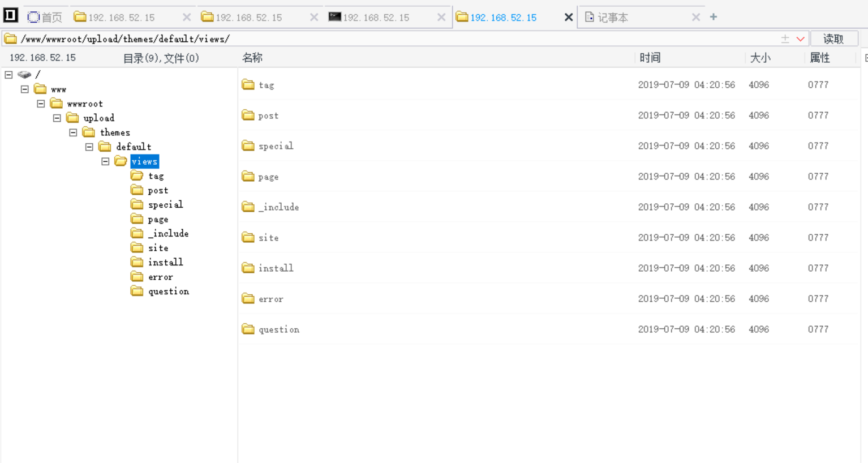868x463 pixels.
Task: Click the 读取 button
Action: coord(834,39)
